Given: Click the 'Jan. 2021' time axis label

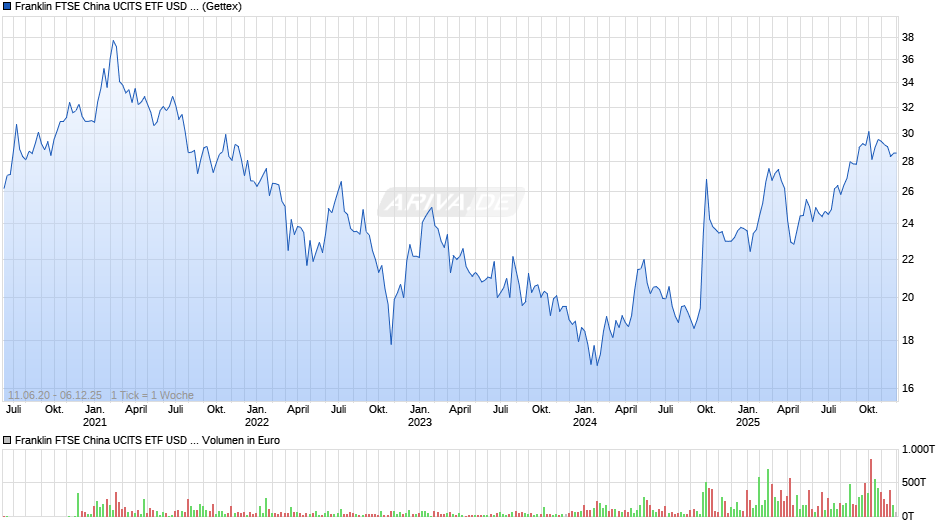Looking at the screenshot, I should pos(95,416).
